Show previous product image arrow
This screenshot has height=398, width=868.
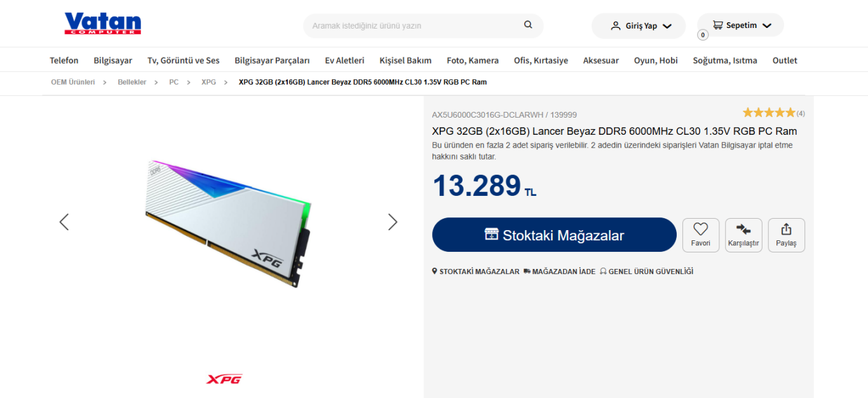[x=64, y=221]
